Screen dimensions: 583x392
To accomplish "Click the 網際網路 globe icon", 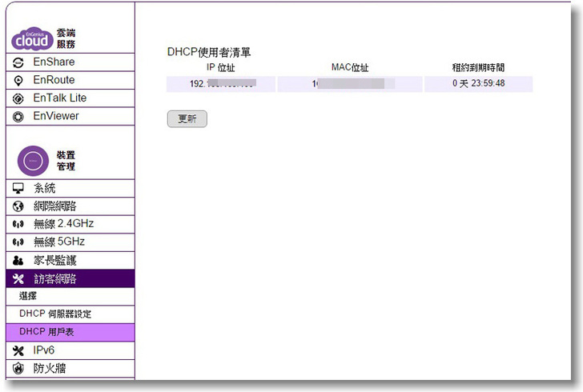I will click(x=19, y=206).
